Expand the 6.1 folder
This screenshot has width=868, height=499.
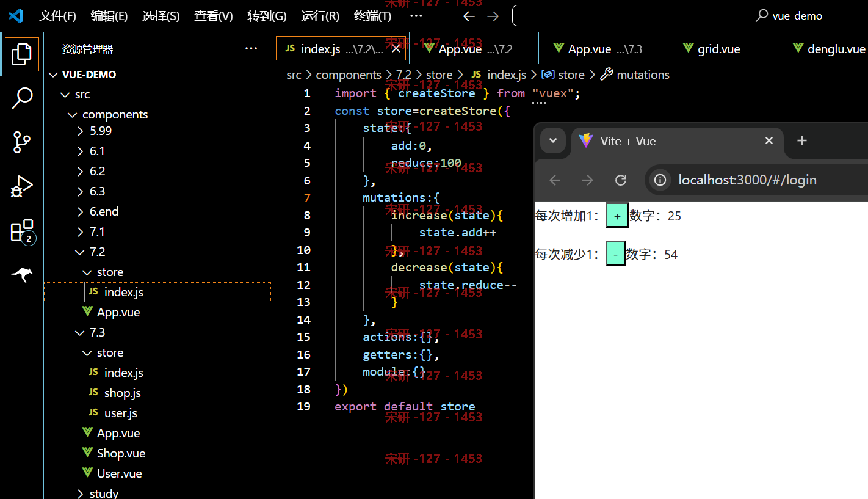coord(157,151)
